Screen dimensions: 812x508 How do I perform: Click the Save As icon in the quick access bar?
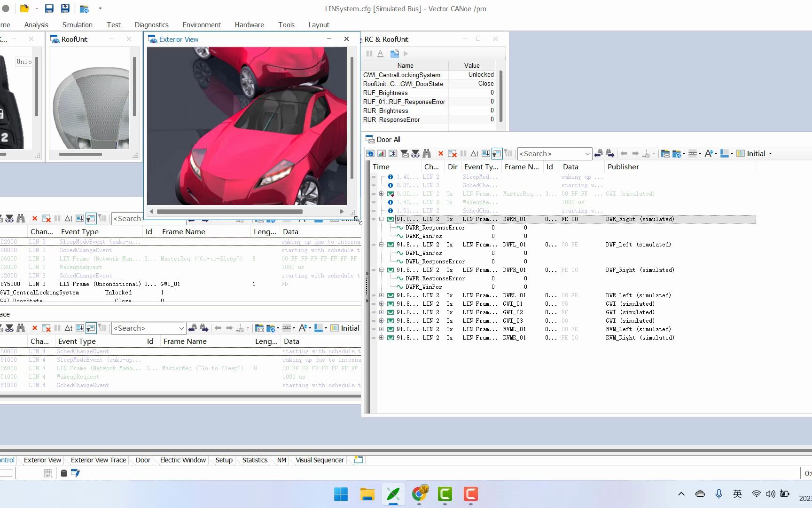tap(65, 8)
